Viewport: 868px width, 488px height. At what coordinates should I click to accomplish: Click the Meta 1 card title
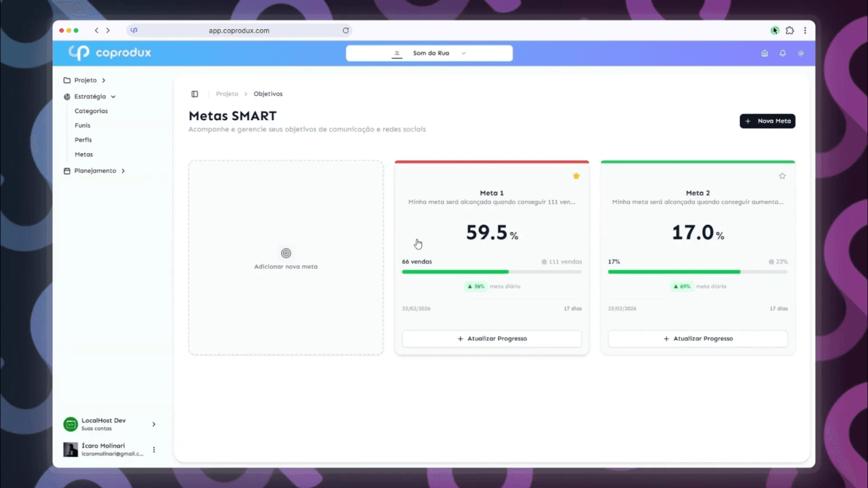tap(492, 193)
